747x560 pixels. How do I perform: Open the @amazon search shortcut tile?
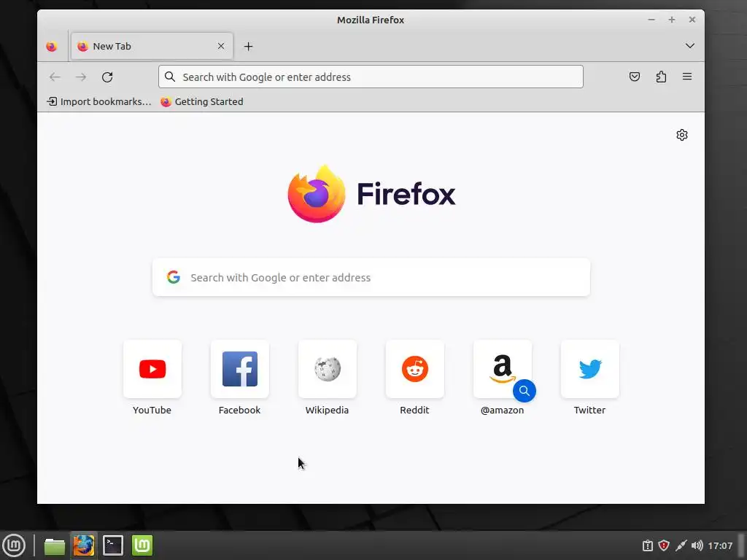pos(503,369)
